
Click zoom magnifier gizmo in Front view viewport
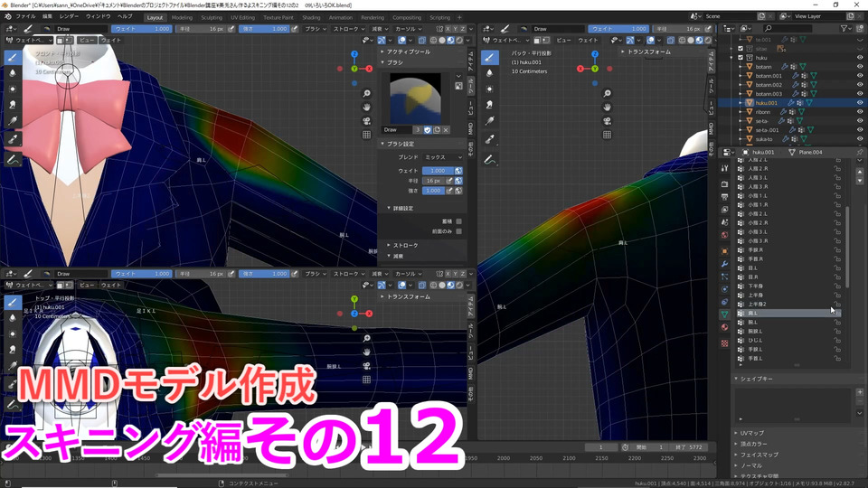tap(366, 93)
